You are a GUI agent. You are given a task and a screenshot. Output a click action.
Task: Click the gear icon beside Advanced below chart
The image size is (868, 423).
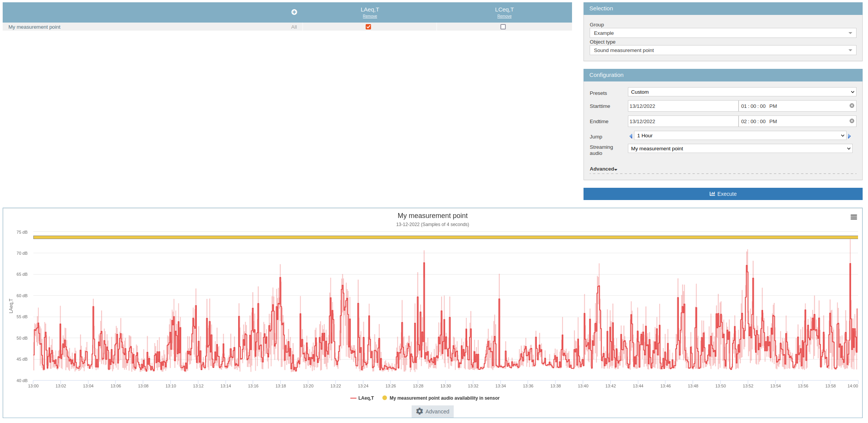(420, 411)
